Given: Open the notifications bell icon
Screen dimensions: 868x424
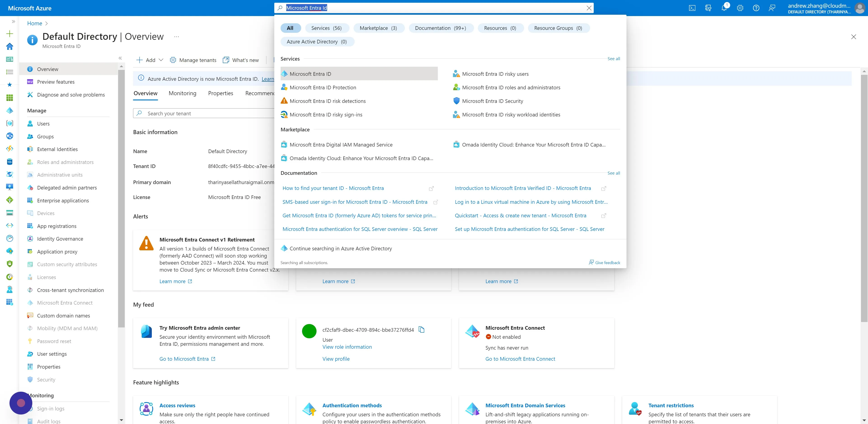Looking at the screenshot, I should tap(724, 8).
